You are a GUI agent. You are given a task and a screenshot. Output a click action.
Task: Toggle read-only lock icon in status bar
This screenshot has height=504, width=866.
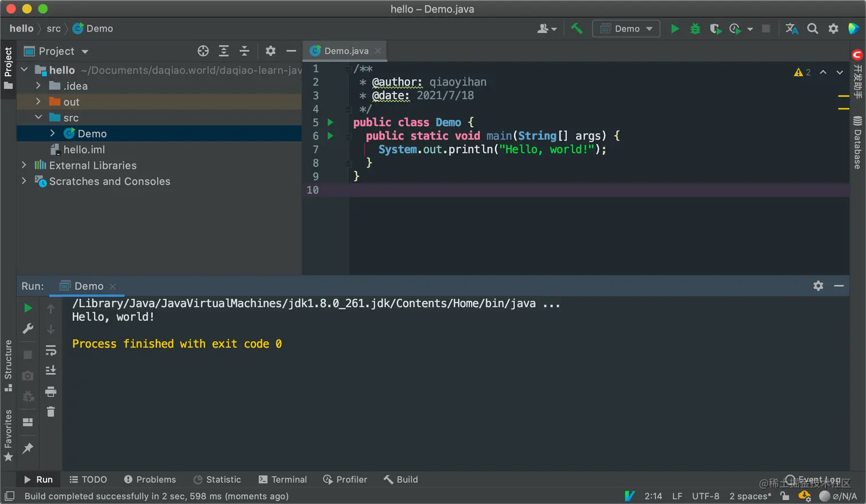[x=785, y=496]
